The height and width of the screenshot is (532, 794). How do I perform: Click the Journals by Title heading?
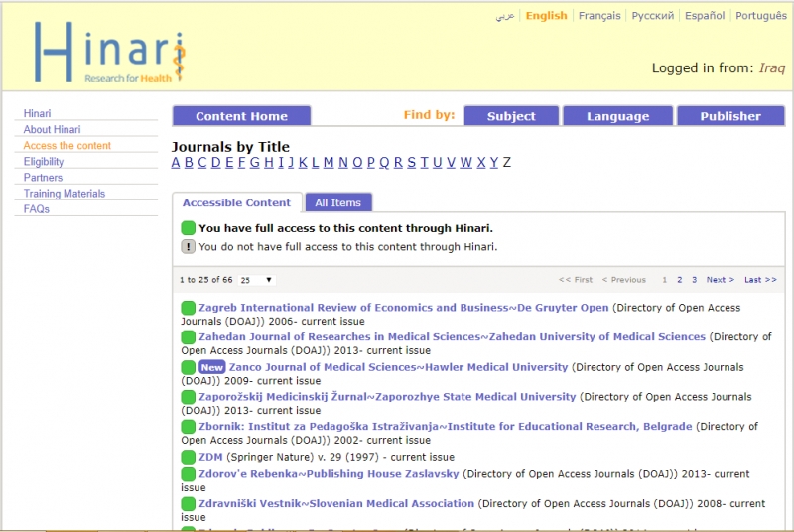[230, 147]
